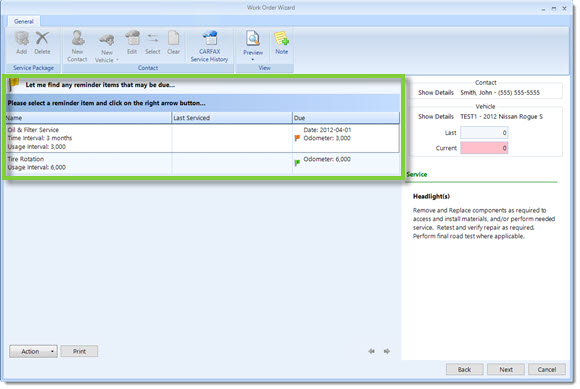This screenshot has width=580, height=389.
Task: Select the Tire Rotation reminder
Action: click(203, 163)
